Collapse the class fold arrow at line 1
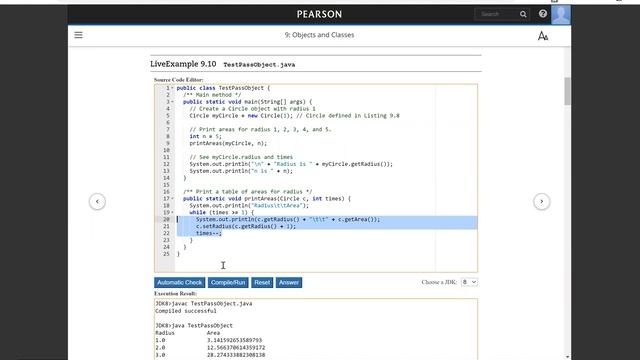The width and height of the screenshot is (640, 360). point(172,88)
